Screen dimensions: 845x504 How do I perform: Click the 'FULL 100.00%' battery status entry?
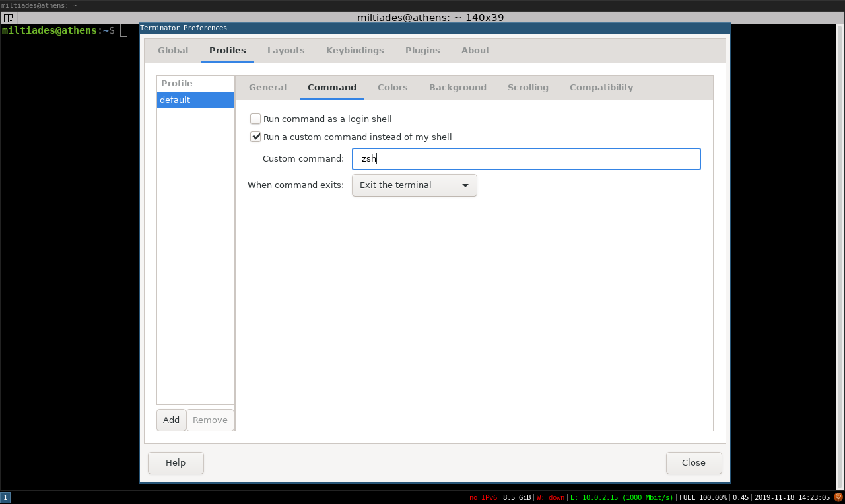(703, 497)
